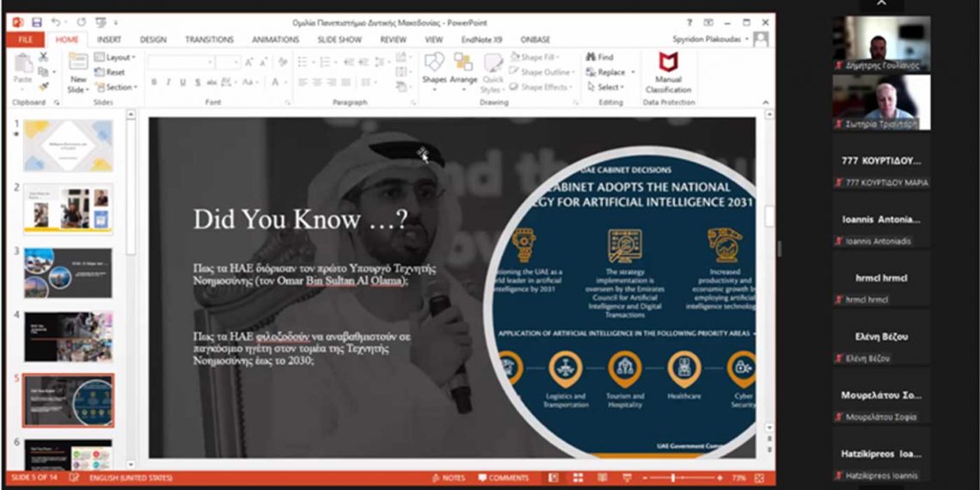Fit slide to current window
The width and height of the screenshot is (980, 490).
(x=759, y=478)
